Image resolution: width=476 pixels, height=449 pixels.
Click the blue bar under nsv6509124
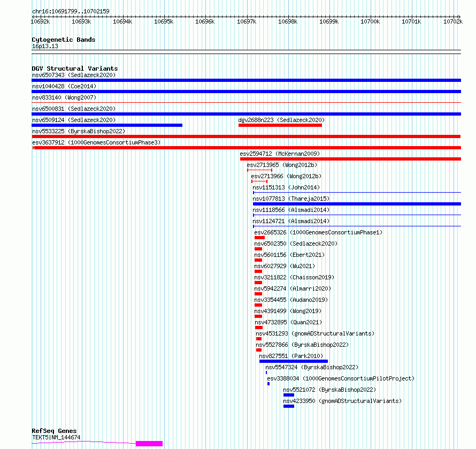(x=107, y=125)
